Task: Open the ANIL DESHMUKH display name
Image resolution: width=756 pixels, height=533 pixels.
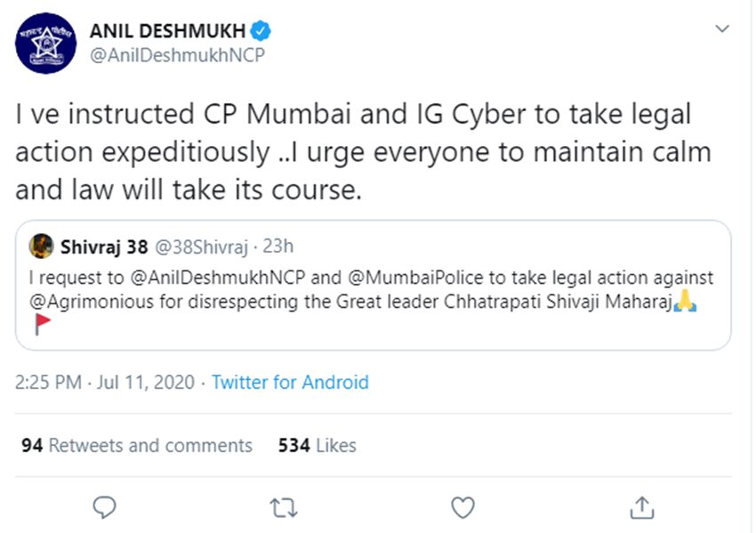Action: (x=166, y=32)
